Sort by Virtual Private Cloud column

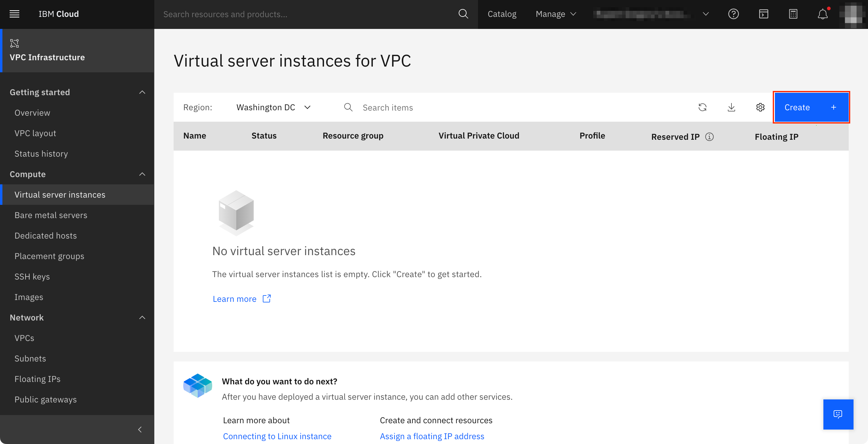point(479,136)
